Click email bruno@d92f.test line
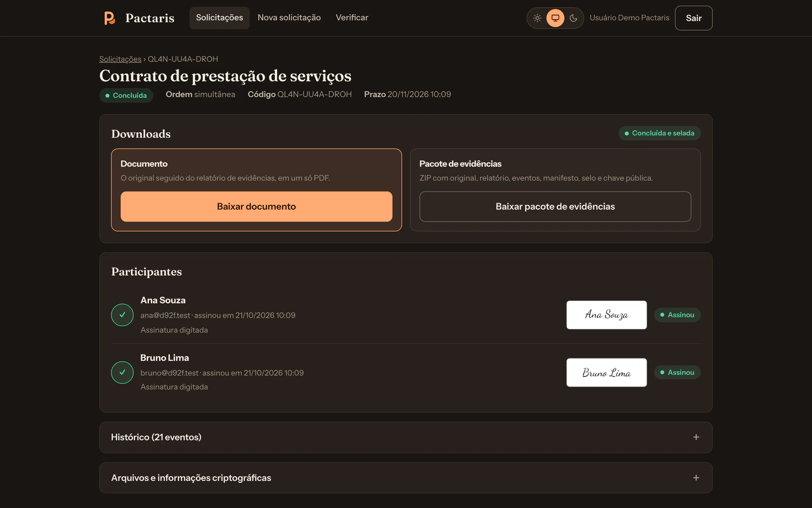Image resolution: width=812 pixels, height=508 pixels. [x=222, y=373]
